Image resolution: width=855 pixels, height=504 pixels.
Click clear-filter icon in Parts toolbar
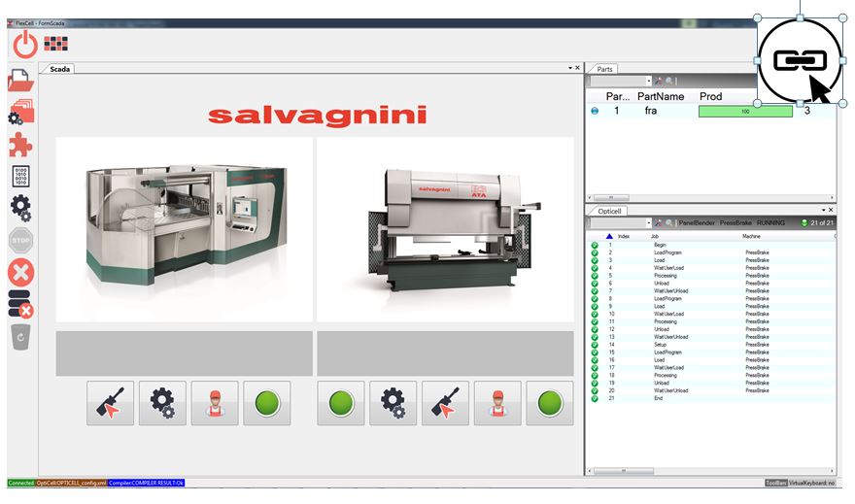pyautogui.click(x=659, y=82)
